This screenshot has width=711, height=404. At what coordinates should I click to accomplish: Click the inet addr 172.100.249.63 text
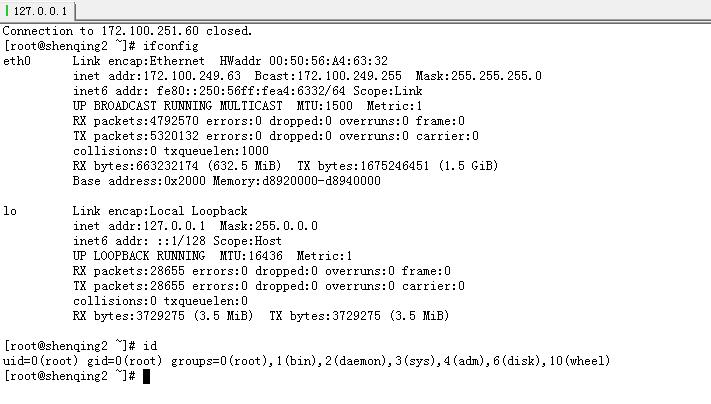(x=157, y=76)
